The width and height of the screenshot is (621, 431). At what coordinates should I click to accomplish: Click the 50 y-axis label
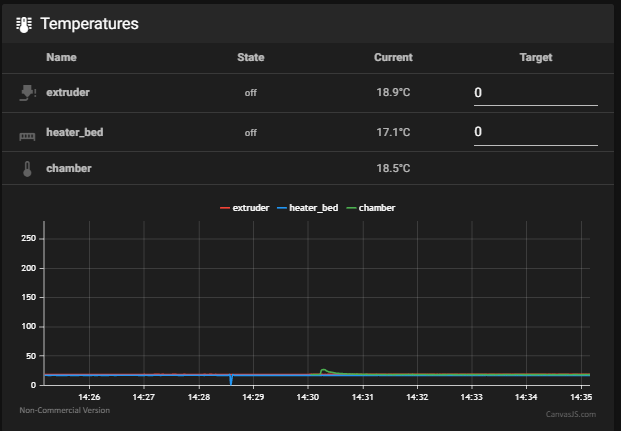[31, 356]
